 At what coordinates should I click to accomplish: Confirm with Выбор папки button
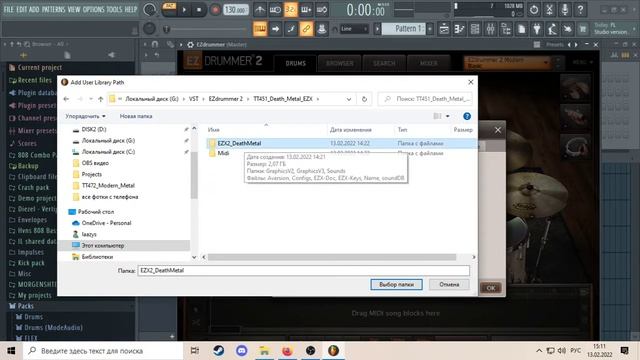pos(396,284)
